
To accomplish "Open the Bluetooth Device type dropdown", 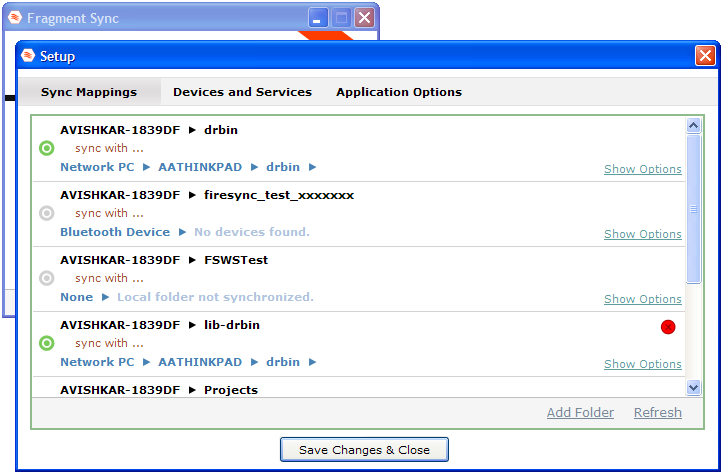I will (115, 232).
